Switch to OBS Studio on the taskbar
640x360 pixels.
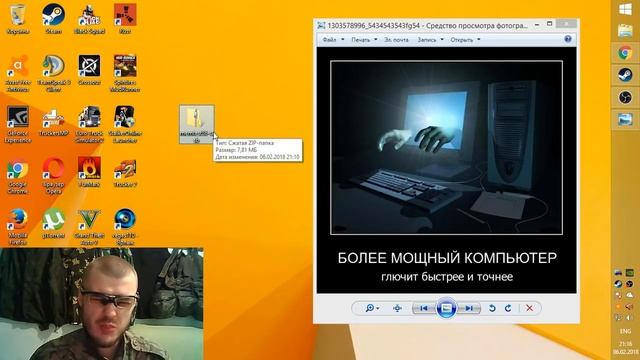click(625, 97)
